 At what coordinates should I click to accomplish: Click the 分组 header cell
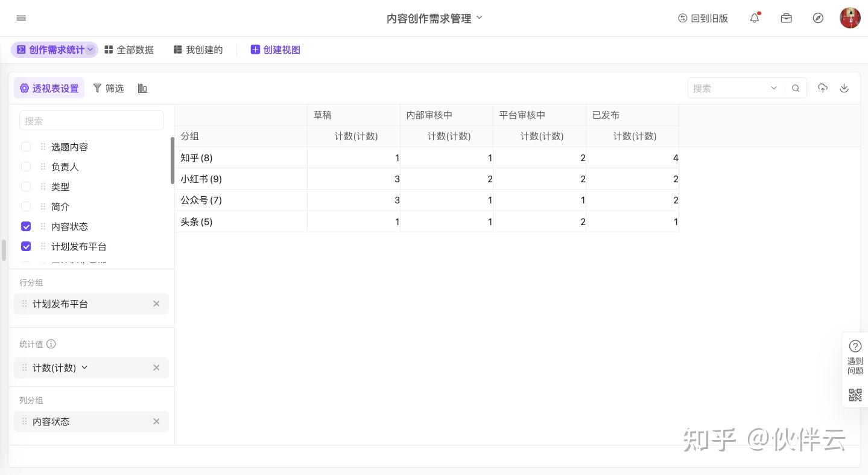241,136
